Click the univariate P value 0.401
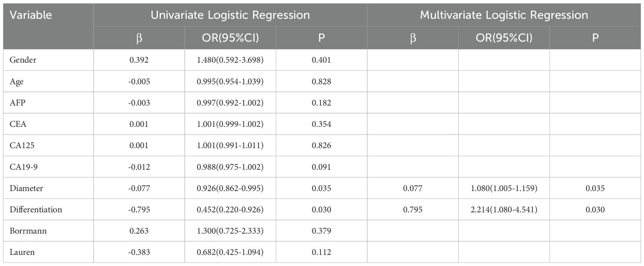The image size is (644, 266). click(322, 60)
